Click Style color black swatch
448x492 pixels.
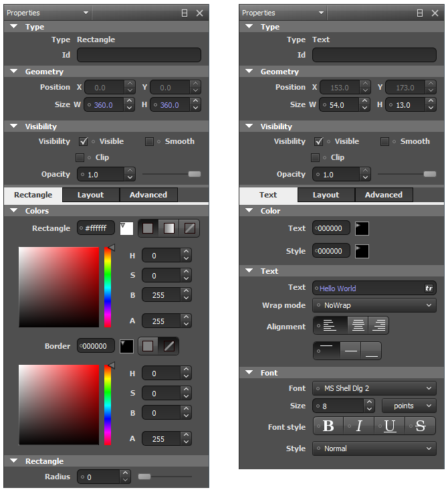click(x=362, y=251)
